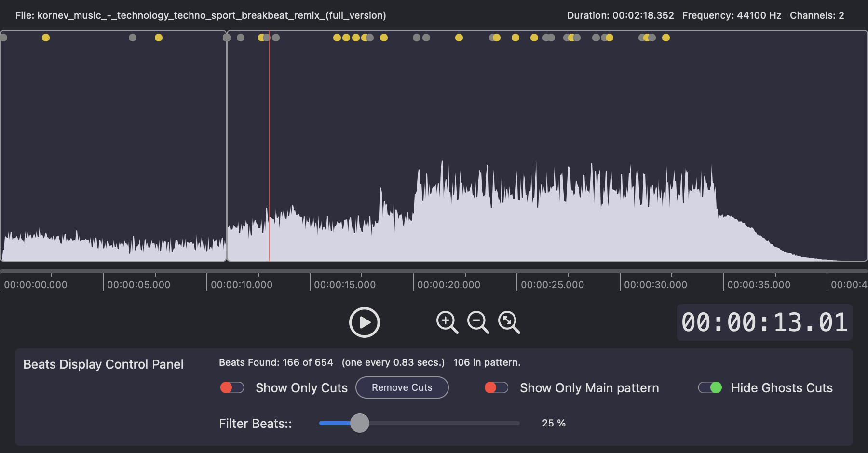Toggle the Show Only Cuts switch
Image resolution: width=868 pixels, height=453 pixels.
tap(232, 387)
